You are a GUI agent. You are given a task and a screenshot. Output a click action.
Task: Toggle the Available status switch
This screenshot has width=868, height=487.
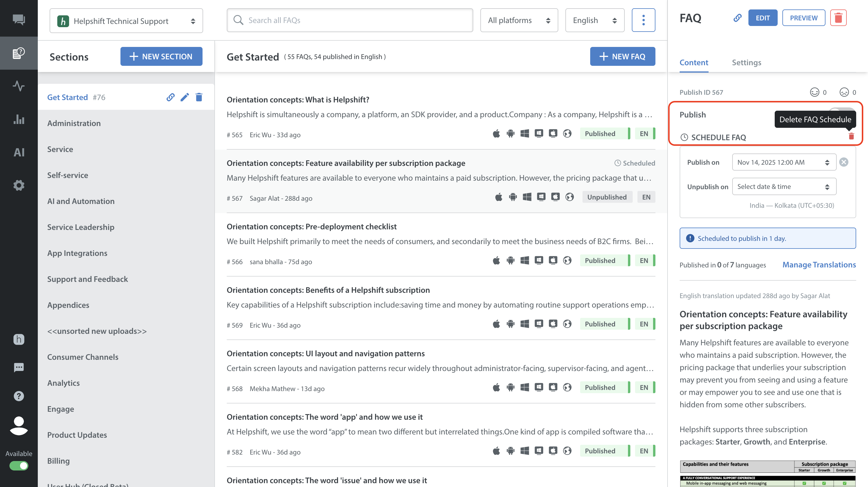(19, 466)
